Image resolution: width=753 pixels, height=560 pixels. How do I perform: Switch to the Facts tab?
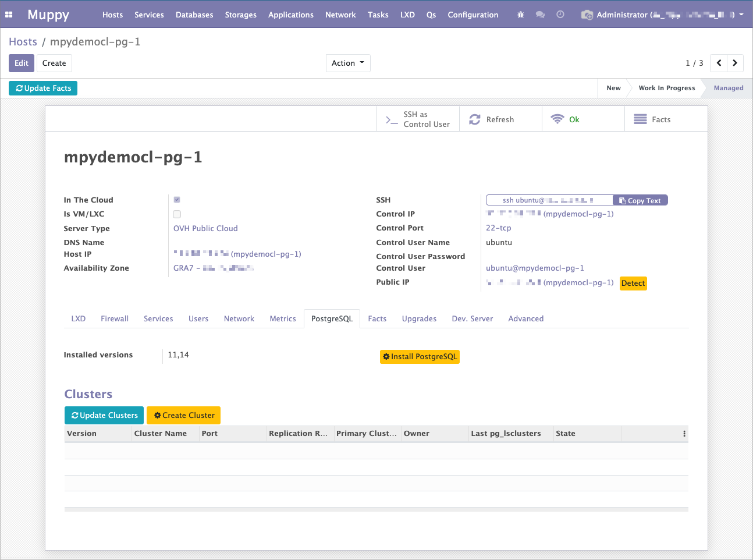(377, 318)
